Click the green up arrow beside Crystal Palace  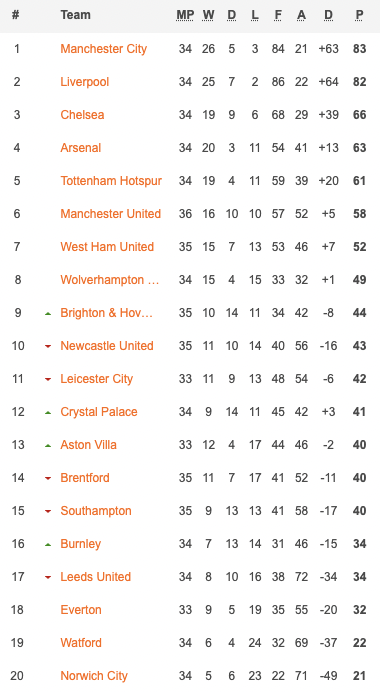coord(48,413)
